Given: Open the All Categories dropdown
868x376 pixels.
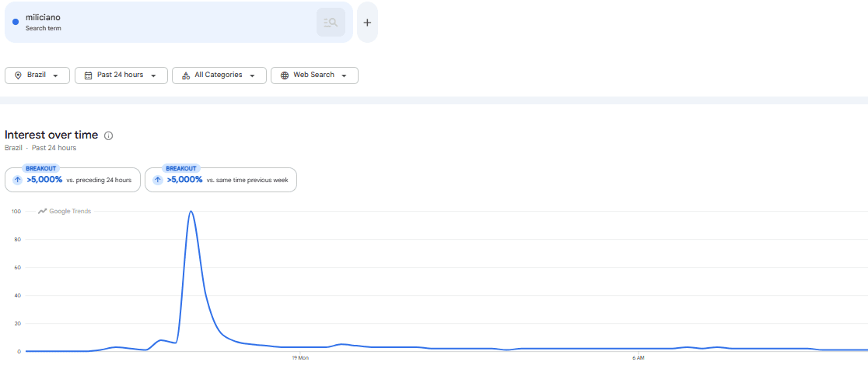Looking at the screenshot, I should [x=219, y=76].
